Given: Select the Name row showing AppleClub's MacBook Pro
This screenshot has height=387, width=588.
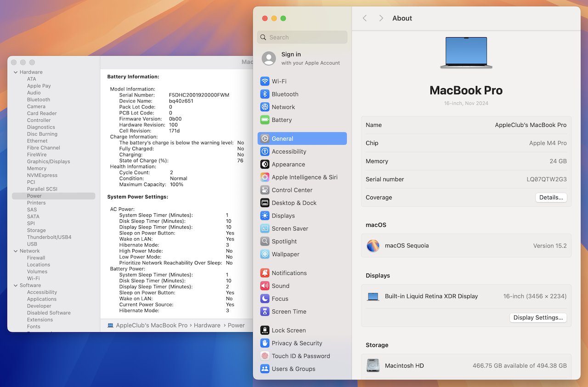Looking at the screenshot, I should click(466, 125).
